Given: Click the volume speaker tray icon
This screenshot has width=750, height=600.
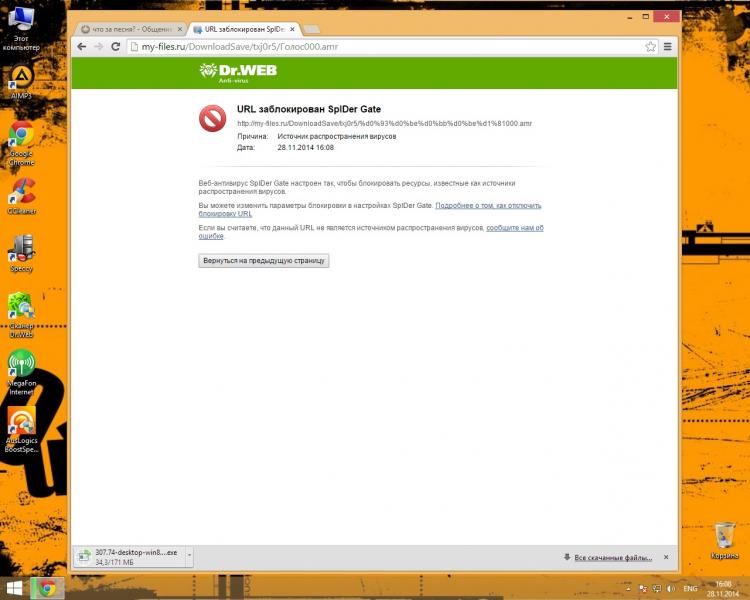Looking at the screenshot, I should tap(671, 589).
